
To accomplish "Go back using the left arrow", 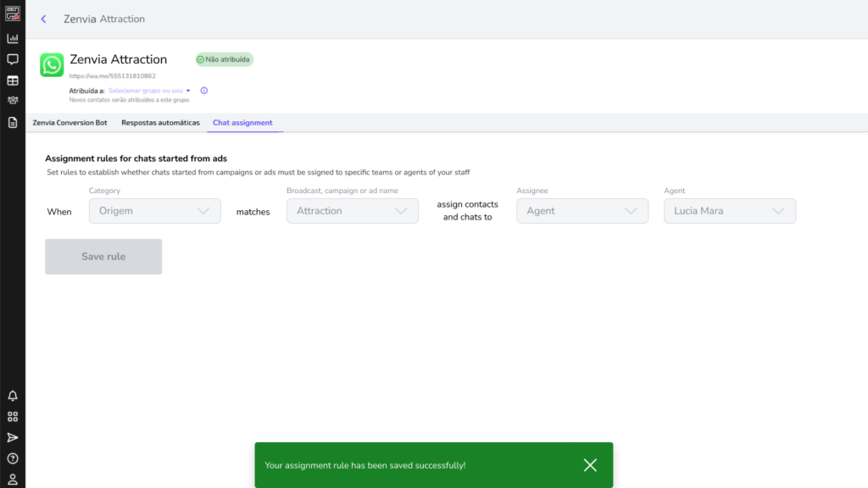I will tap(44, 19).
